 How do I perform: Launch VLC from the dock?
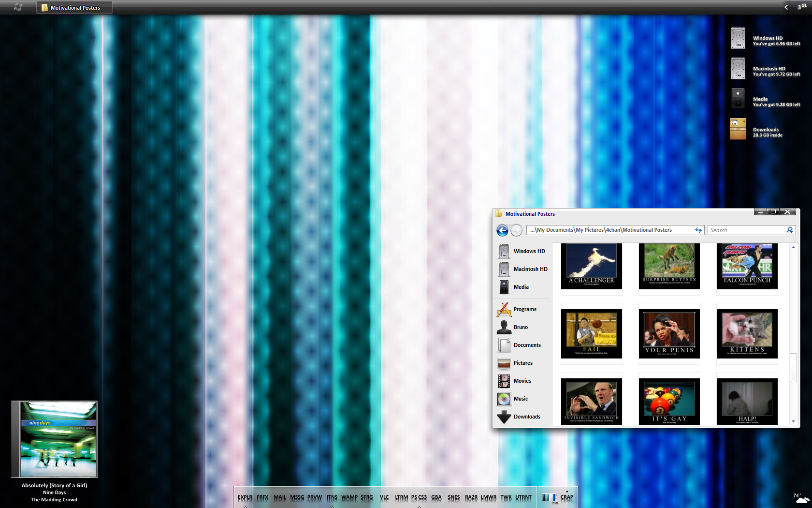click(384, 497)
